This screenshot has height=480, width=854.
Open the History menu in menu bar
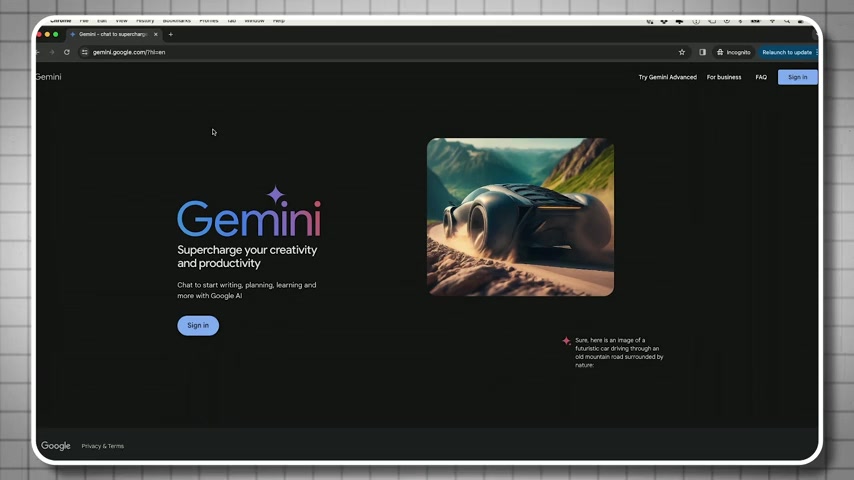point(145,21)
